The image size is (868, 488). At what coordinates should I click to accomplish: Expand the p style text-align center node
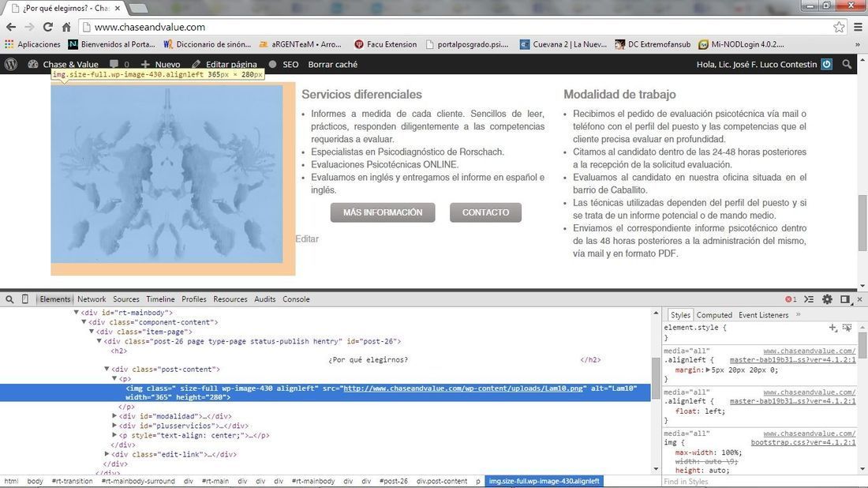[x=114, y=435]
